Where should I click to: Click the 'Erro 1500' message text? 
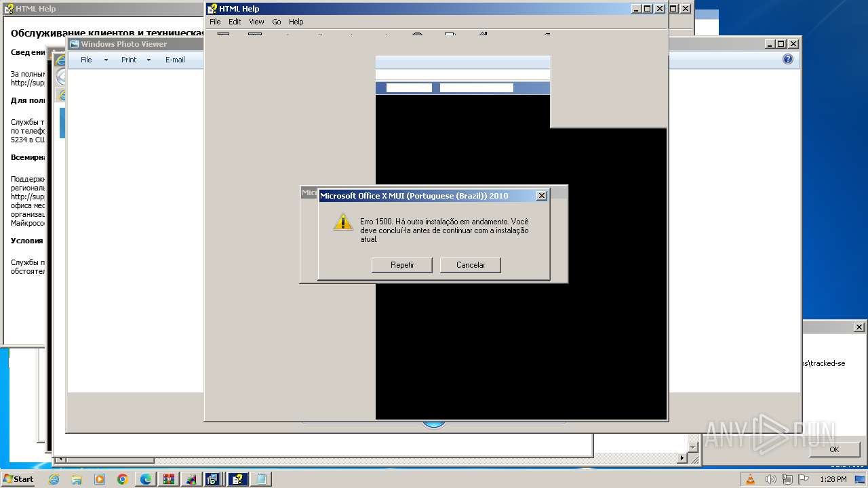[x=444, y=230]
